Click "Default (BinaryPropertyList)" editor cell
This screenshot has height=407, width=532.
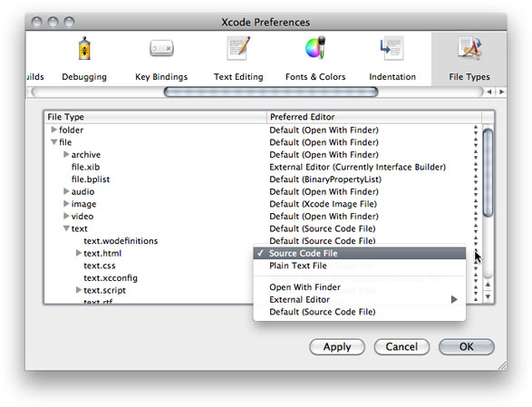[325, 179]
